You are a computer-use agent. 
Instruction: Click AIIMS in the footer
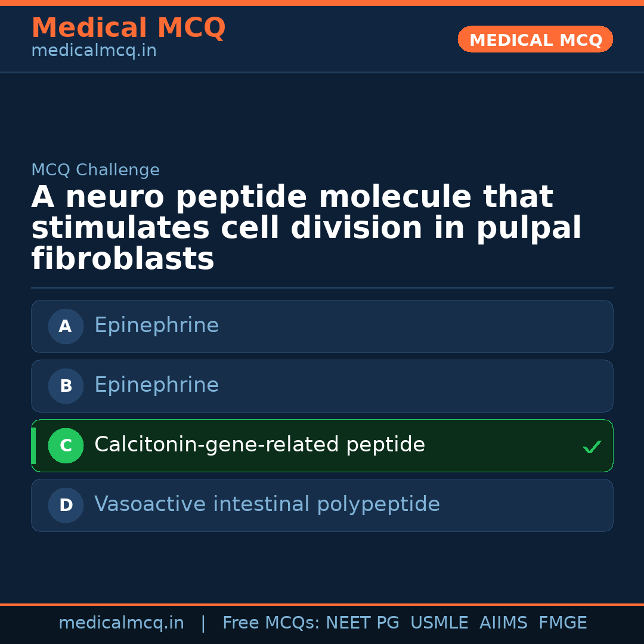click(503, 623)
